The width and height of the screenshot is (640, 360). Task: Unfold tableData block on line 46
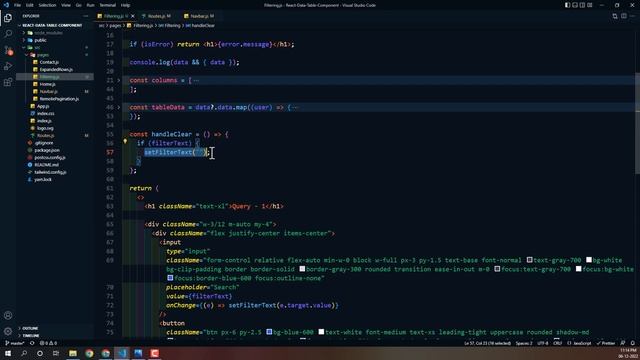coord(119,107)
